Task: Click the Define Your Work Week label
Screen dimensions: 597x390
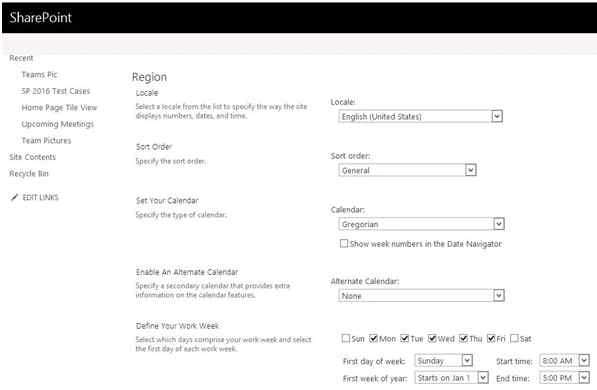Action: tap(177, 326)
